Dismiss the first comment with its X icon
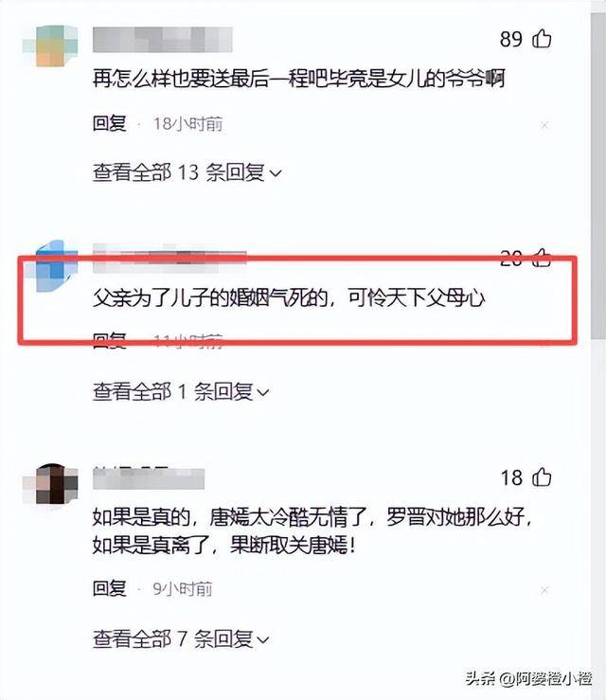Screen dimensions: 606x700 pos(544,125)
